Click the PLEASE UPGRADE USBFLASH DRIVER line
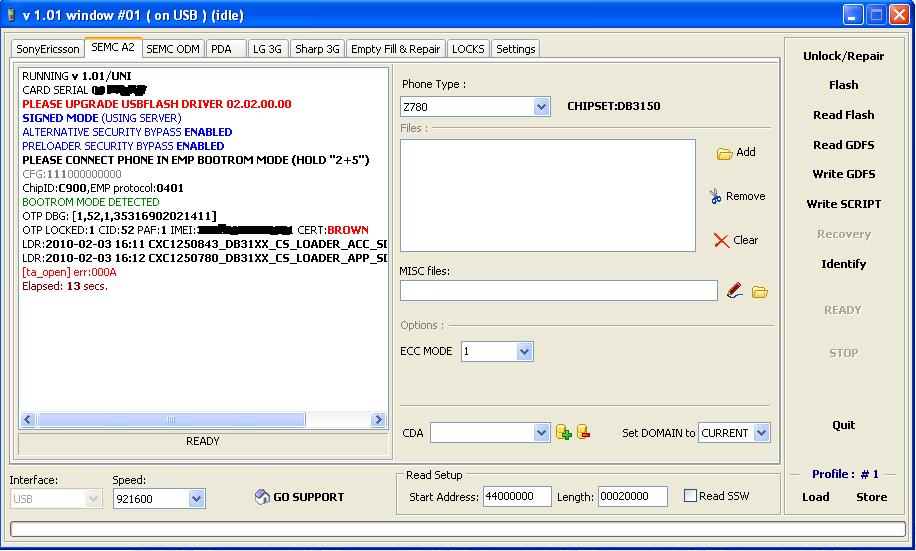Viewport: 916px width, 551px height. [157, 104]
